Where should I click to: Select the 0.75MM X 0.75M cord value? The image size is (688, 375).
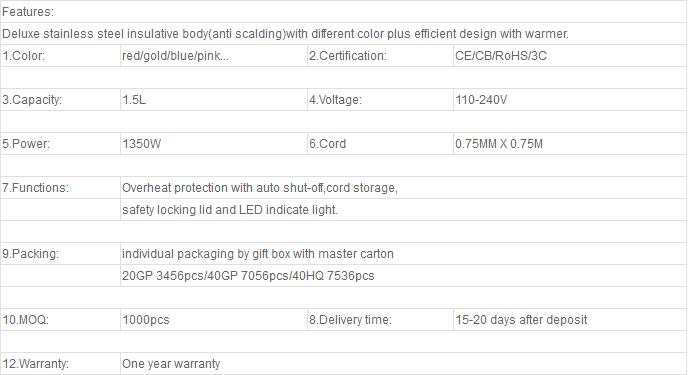[499, 144]
